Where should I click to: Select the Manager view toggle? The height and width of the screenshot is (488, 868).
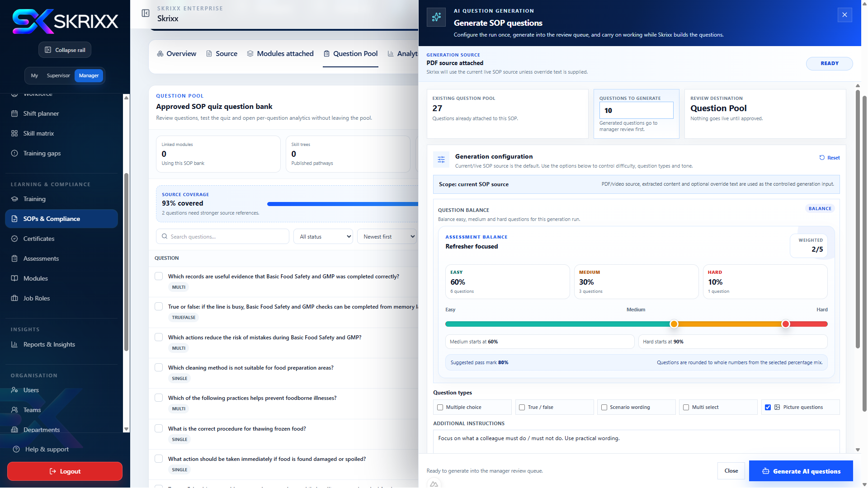[x=89, y=75]
